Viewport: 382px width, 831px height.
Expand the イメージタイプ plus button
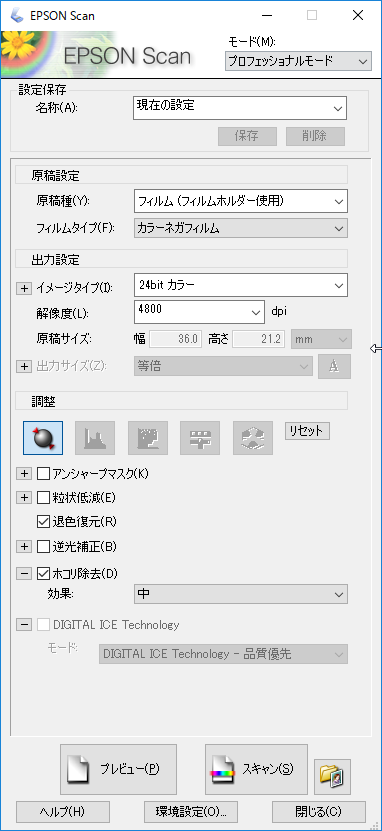(x=24, y=288)
